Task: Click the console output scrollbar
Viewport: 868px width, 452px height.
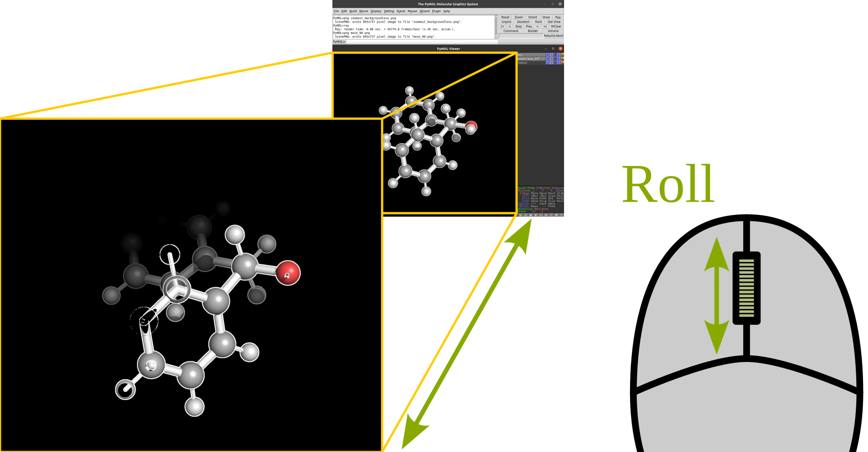Action: pyautogui.click(x=496, y=27)
